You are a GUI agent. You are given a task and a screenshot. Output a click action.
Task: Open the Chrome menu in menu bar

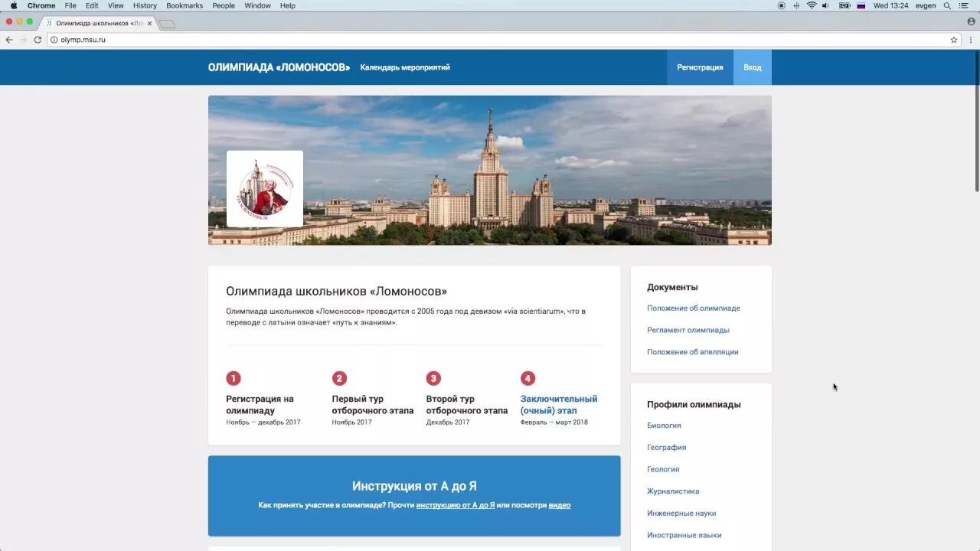[x=41, y=5]
